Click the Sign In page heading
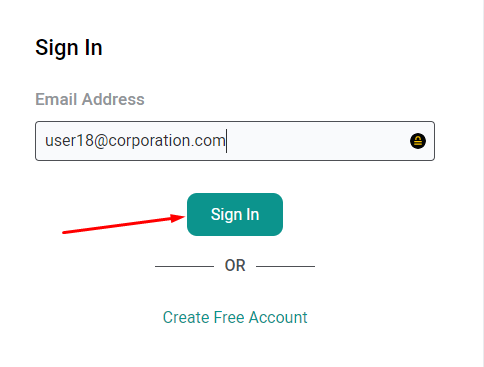484x367 pixels. click(x=69, y=48)
